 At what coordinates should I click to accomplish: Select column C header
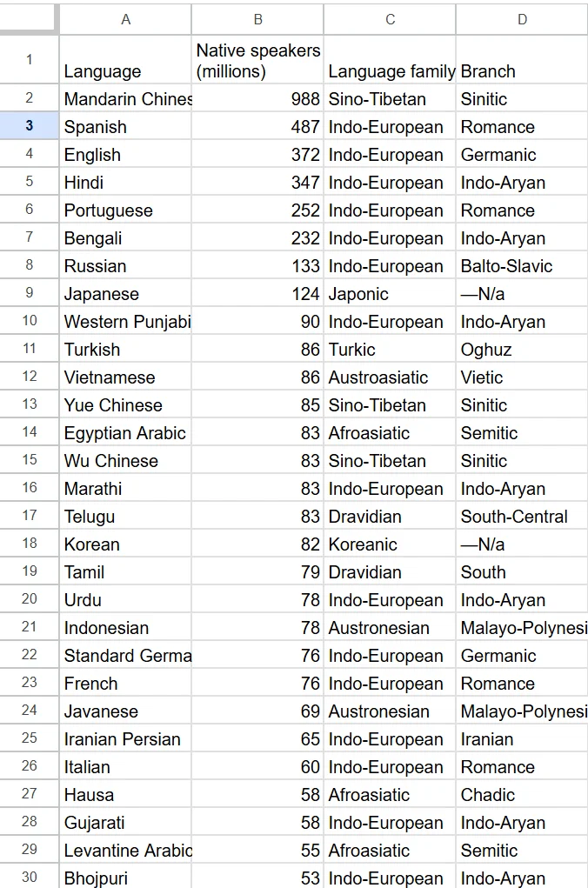point(390,19)
